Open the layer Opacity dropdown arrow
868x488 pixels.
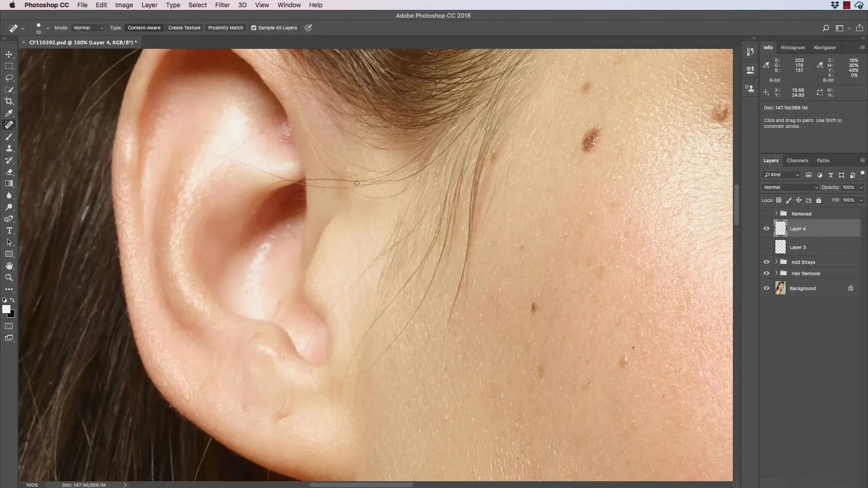pos(861,187)
